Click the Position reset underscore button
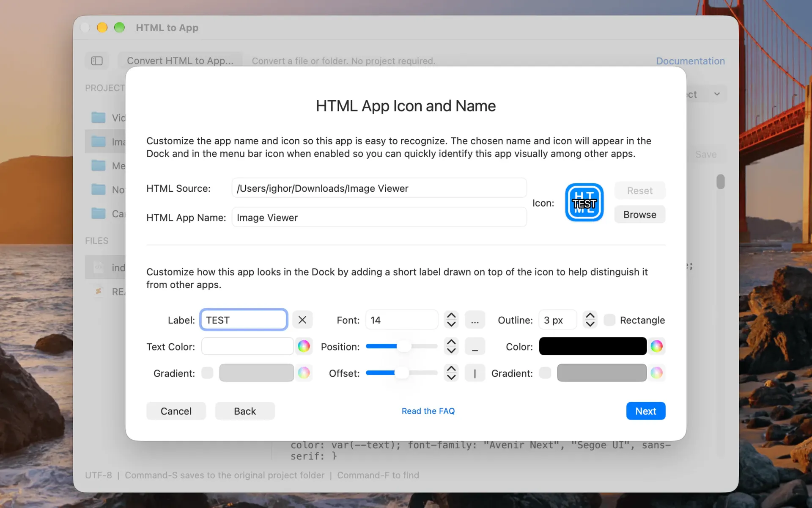The height and width of the screenshot is (508, 812). 475,346
